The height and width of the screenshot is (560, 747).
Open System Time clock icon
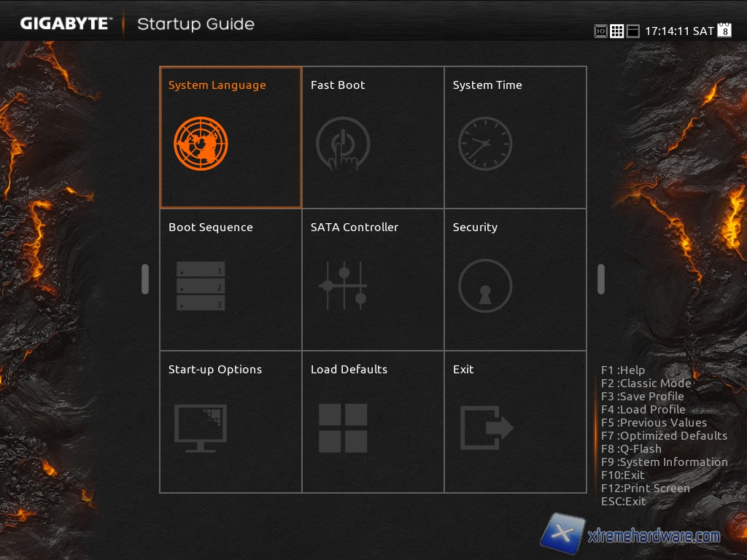coord(485,144)
